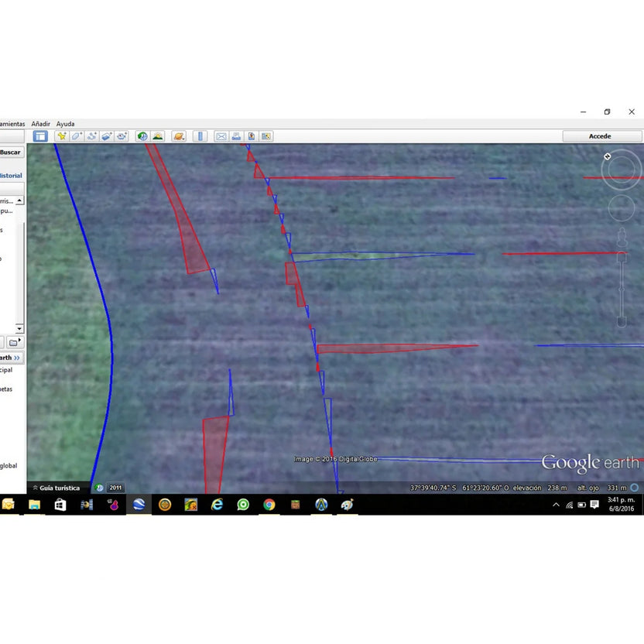The width and height of the screenshot is (644, 644).
Task: Click the add folder button in sidebar
Action: click(x=15, y=342)
